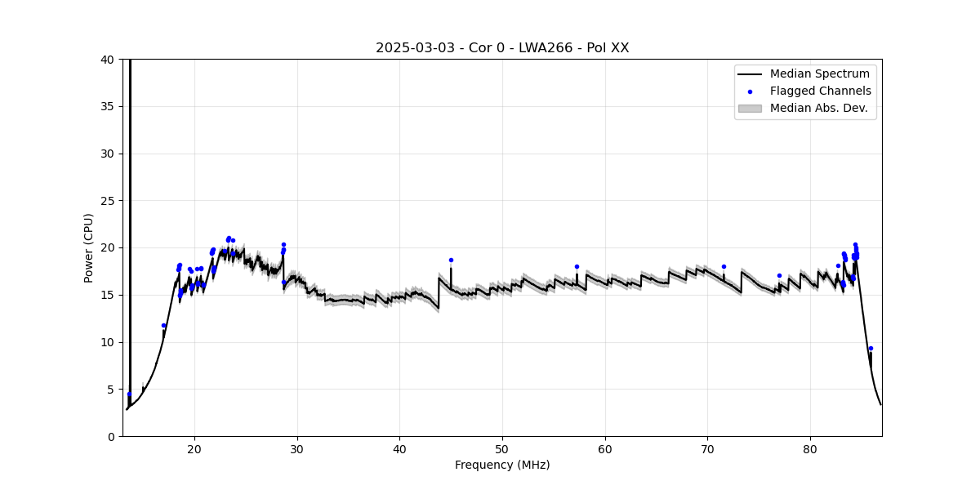Image resolution: width=980 pixels, height=490 pixels.
Task: Click the gray Median Abs. Dev. legend swatch
Action: coord(749,108)
